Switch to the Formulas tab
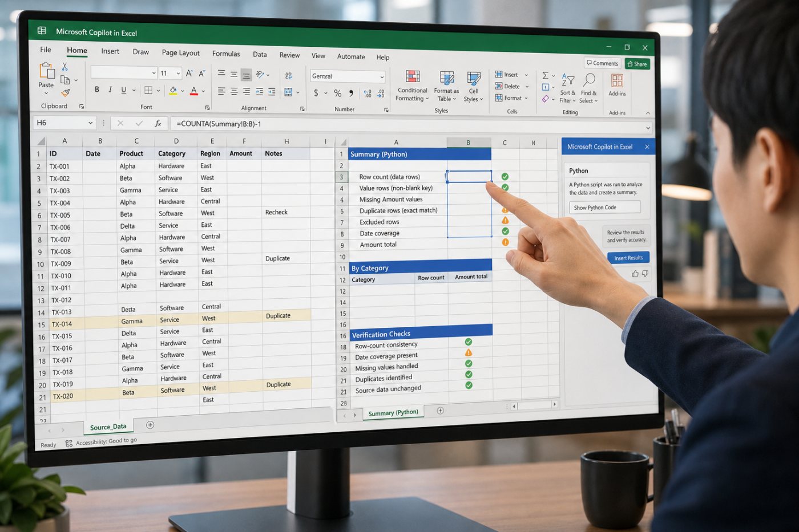The image size is (799, 532). pos(226,54)
